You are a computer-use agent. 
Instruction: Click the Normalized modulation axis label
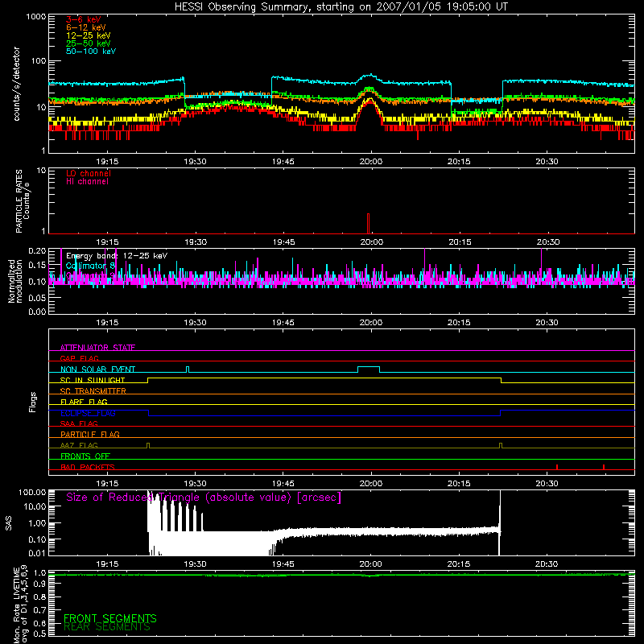click(14, 281)
